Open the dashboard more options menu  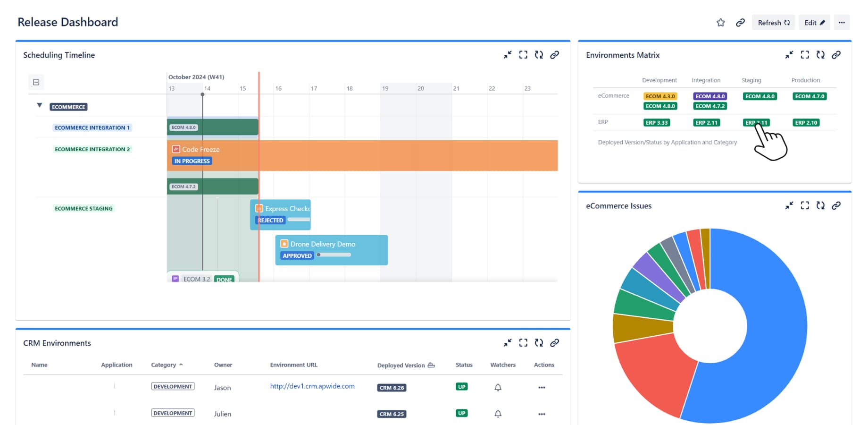tap(842, 23)
